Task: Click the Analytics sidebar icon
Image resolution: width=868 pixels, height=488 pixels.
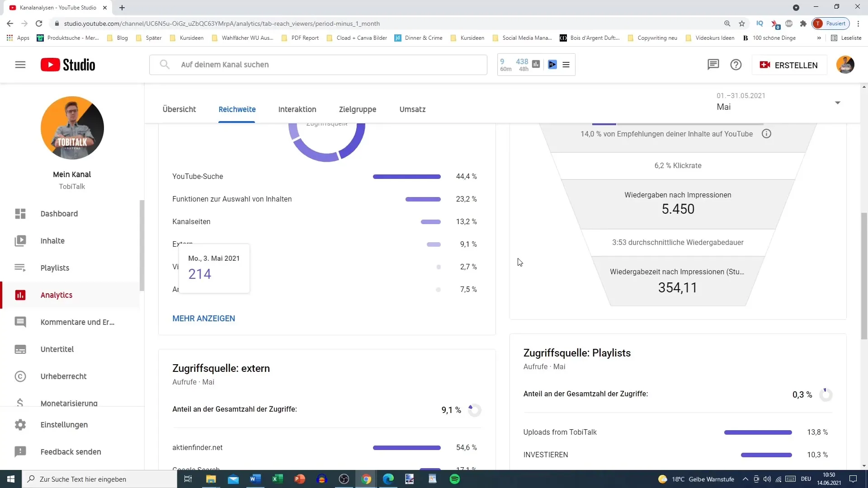Action: [20, 294]
